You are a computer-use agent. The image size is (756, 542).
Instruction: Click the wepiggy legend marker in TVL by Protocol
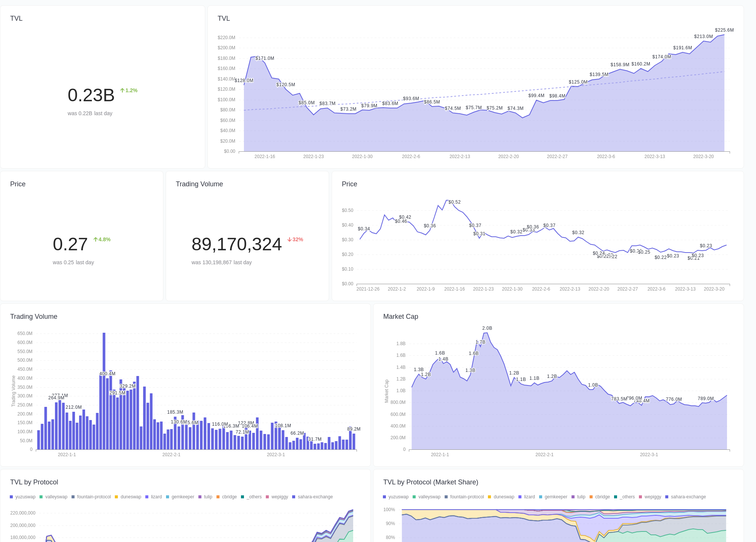tap(268, 497)
